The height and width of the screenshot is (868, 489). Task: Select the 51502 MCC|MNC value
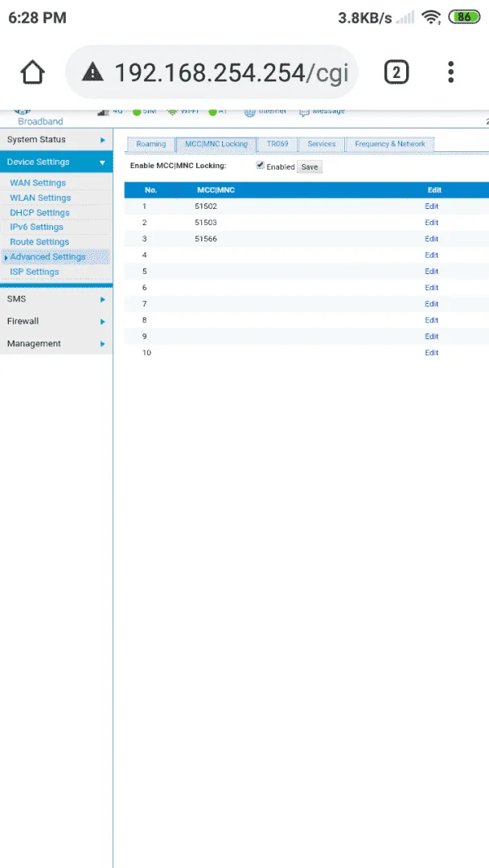[x=205, y=207]
